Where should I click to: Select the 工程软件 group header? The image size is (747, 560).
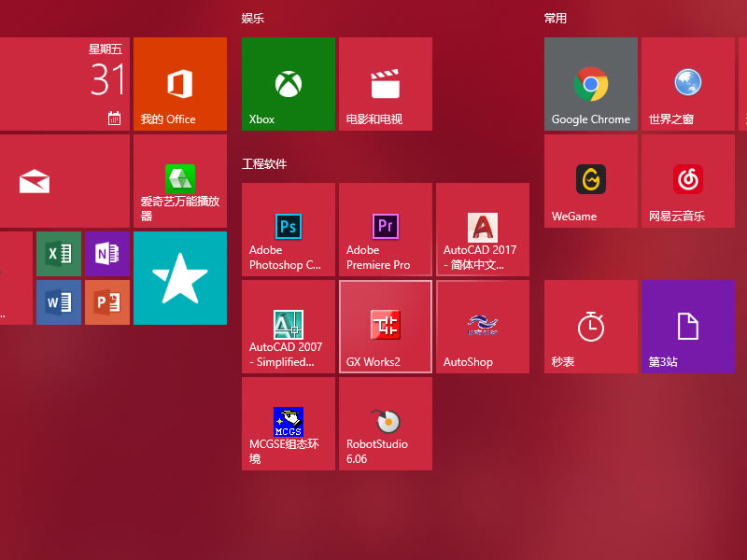(x=264, y=164)
